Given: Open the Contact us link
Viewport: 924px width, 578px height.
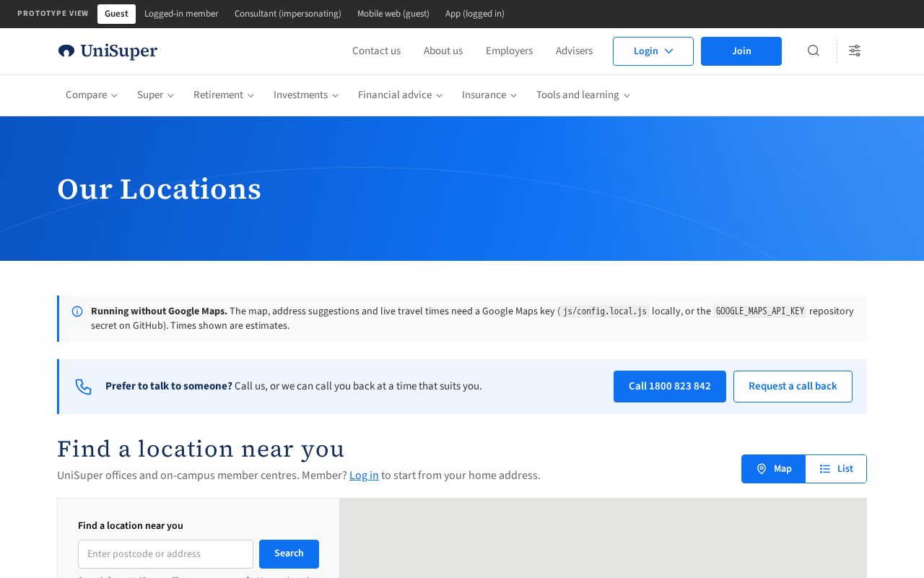Looking at the screenshot, I should click(x=376, y=51).
